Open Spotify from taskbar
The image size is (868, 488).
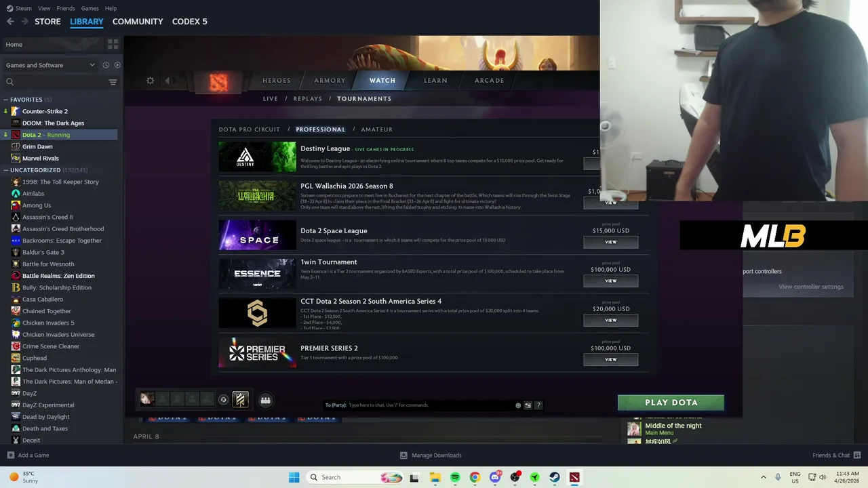click(x=455, y=477)
